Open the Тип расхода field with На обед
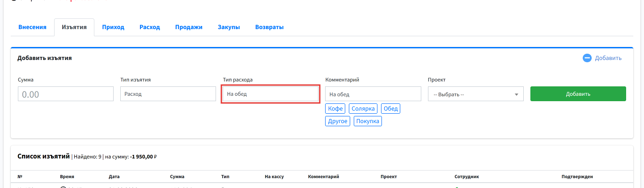 [271, 94]
